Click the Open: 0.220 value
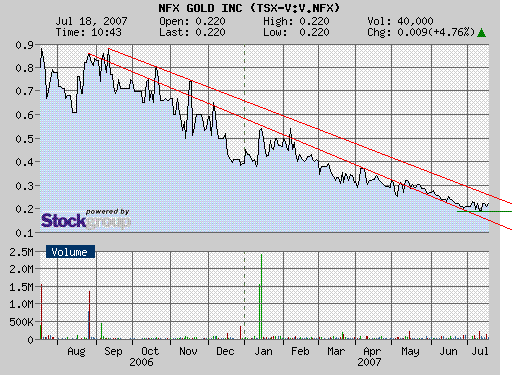The width and height of the screenshot is (512, 384). (192, 21)
